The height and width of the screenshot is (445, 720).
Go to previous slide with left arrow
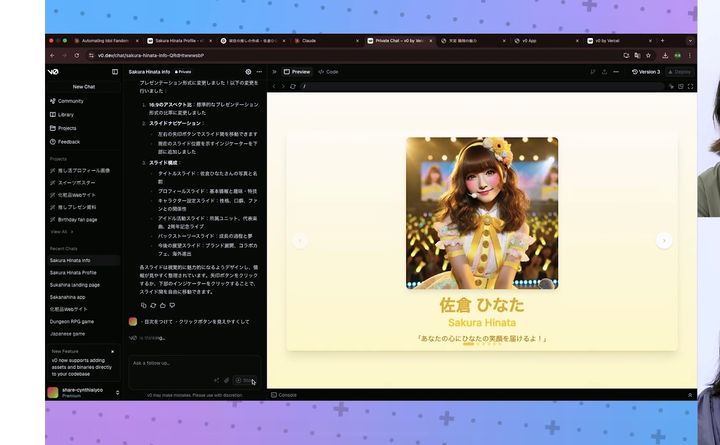[x=299, y=241]
